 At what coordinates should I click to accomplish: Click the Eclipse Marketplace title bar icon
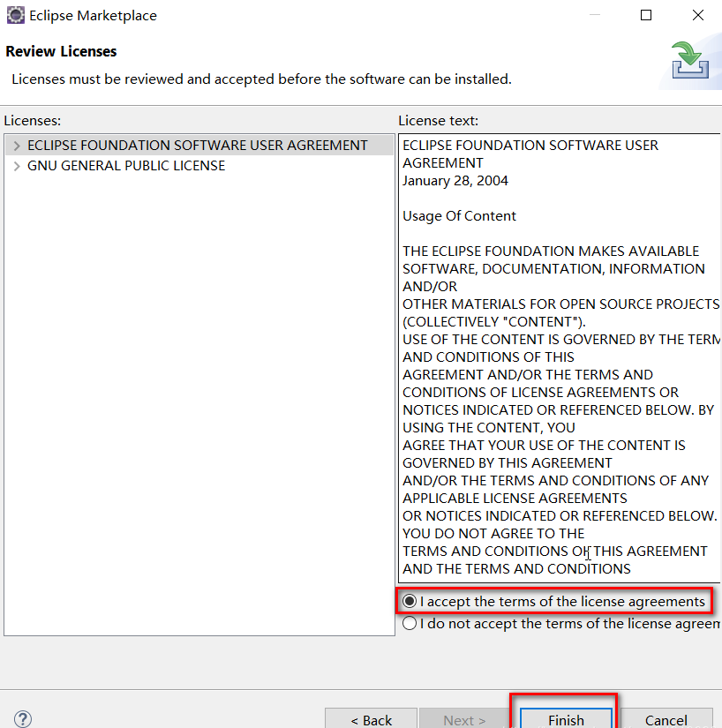(x=15, y=15)
